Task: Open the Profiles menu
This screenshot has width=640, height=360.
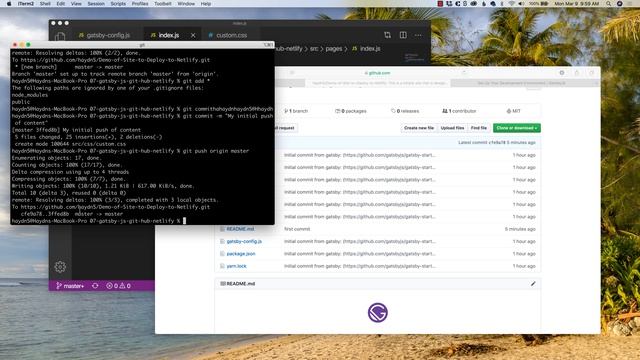Action: tap(140, 4)
